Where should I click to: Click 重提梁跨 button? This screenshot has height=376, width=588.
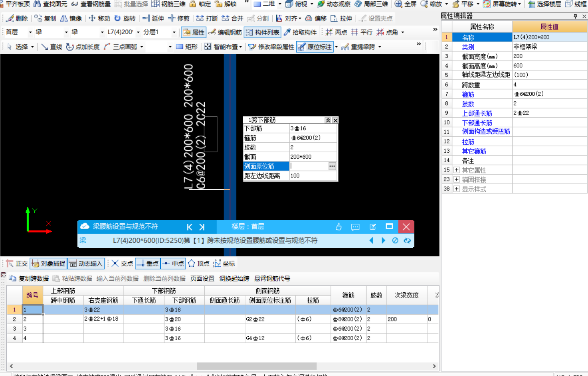tap(358, 47)
